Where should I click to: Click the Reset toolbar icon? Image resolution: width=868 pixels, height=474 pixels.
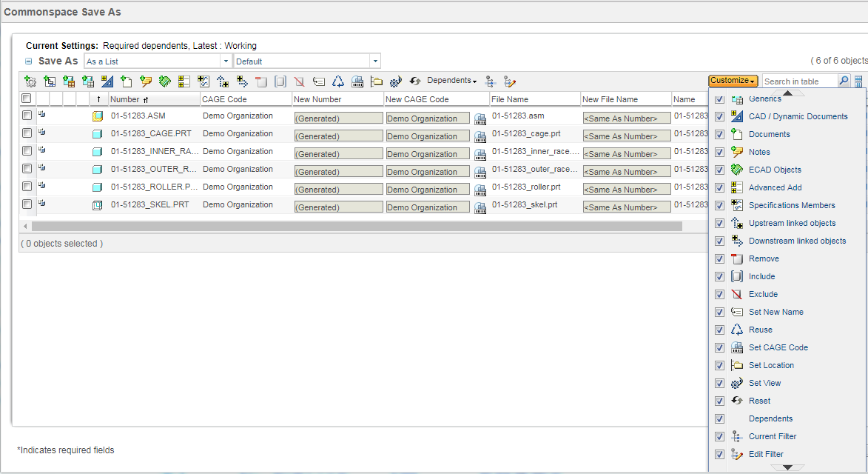pos(415,81)
